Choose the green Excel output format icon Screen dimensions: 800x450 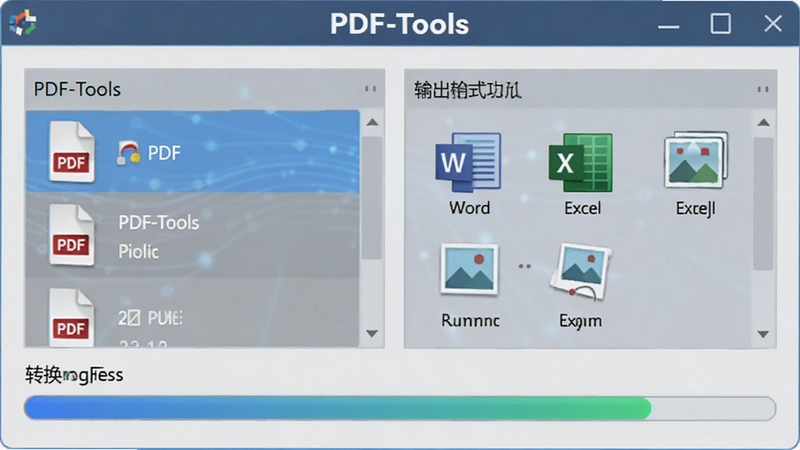coord(581,162)
